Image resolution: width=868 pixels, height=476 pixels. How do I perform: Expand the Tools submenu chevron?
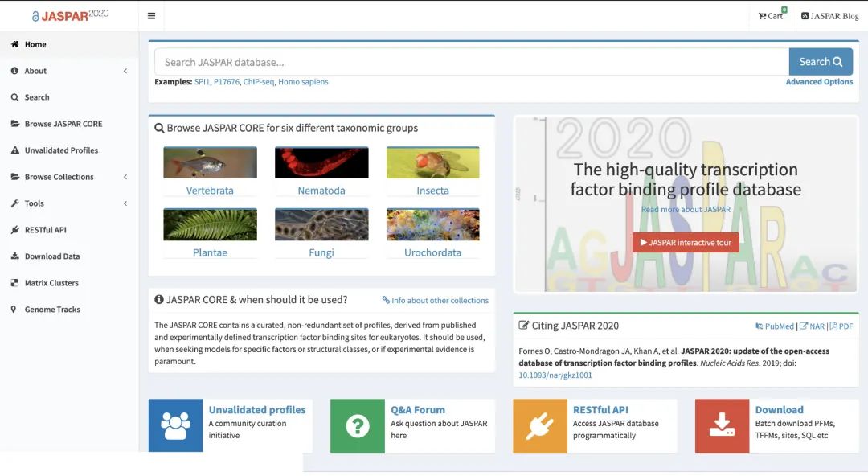tap(125, 203)
